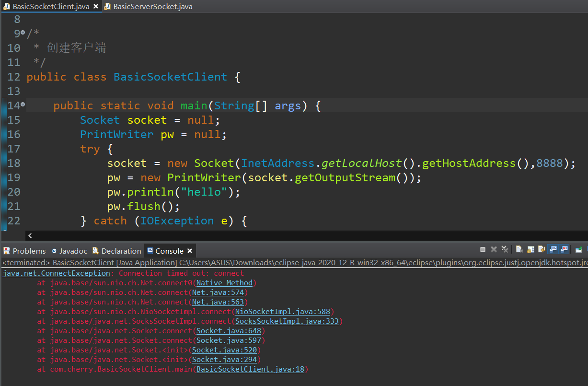The width and height of the screenshot is (588, 386).
Task: Close the Console view tab
Action: click(x=190, y=251)
